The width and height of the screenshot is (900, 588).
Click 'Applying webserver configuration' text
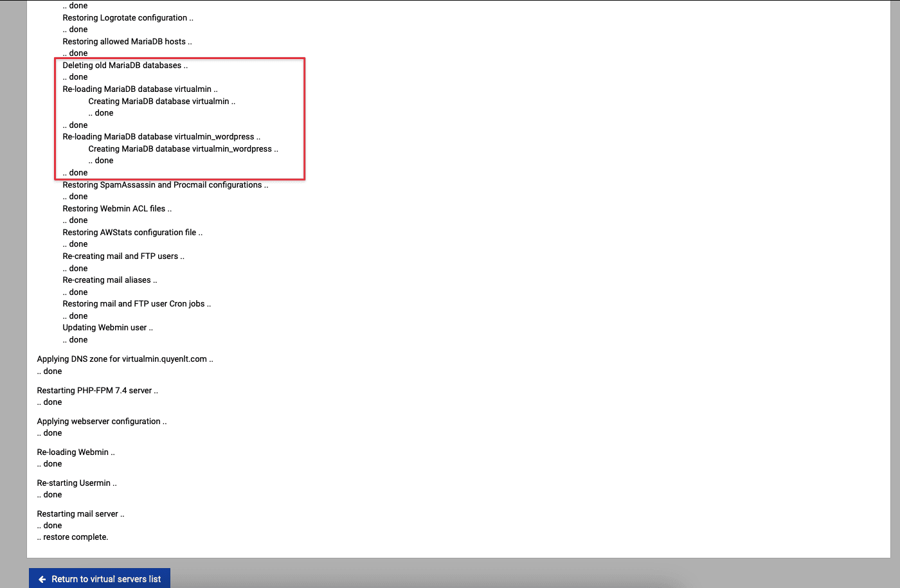102,421
